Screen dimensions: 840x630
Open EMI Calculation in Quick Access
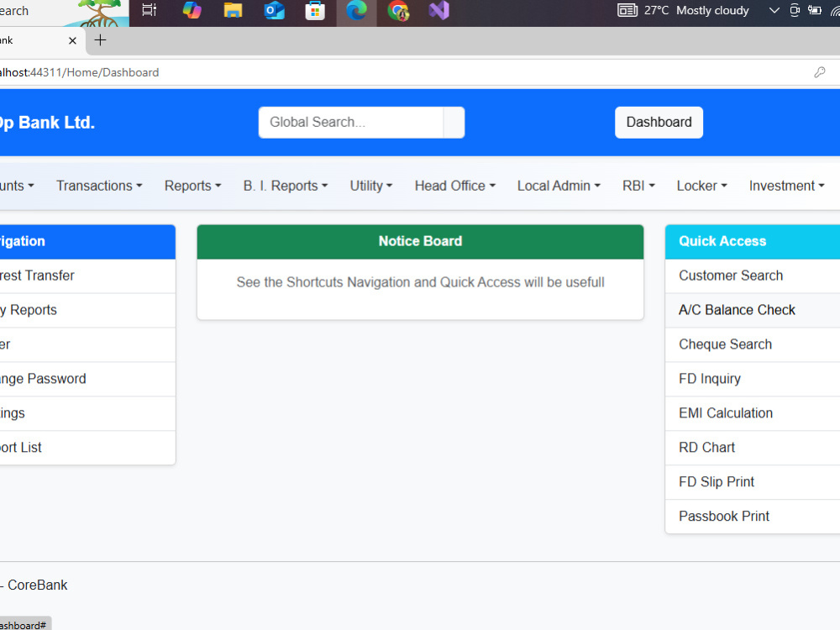click(752, 413)
